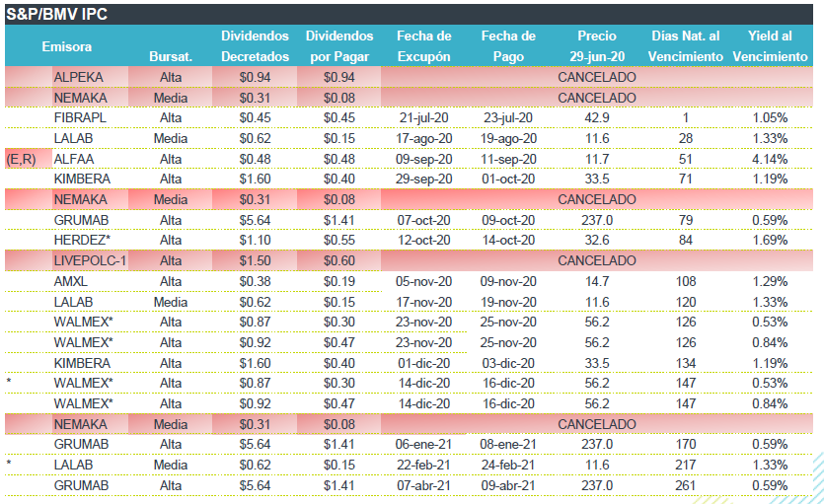The image size is (824, 504).
Task: Select the Bursat. column header
Action: point(171,56)
